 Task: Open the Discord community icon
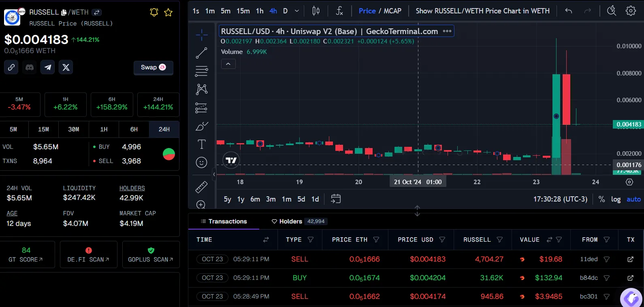point(30,67)
